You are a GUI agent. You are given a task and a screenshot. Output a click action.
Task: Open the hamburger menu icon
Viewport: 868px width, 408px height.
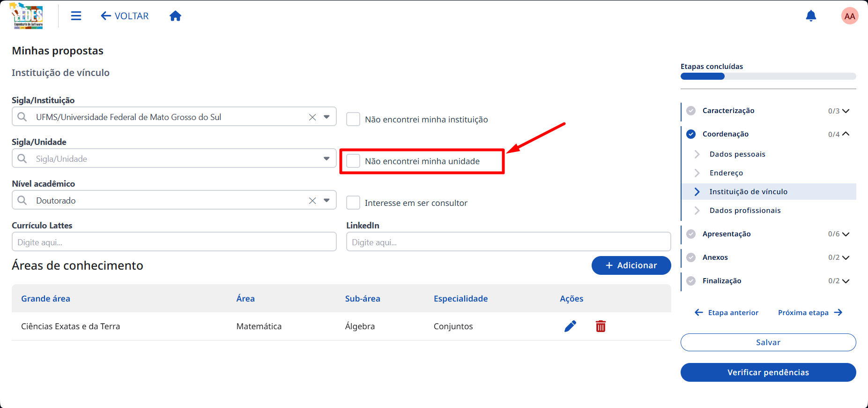point(76,16)
